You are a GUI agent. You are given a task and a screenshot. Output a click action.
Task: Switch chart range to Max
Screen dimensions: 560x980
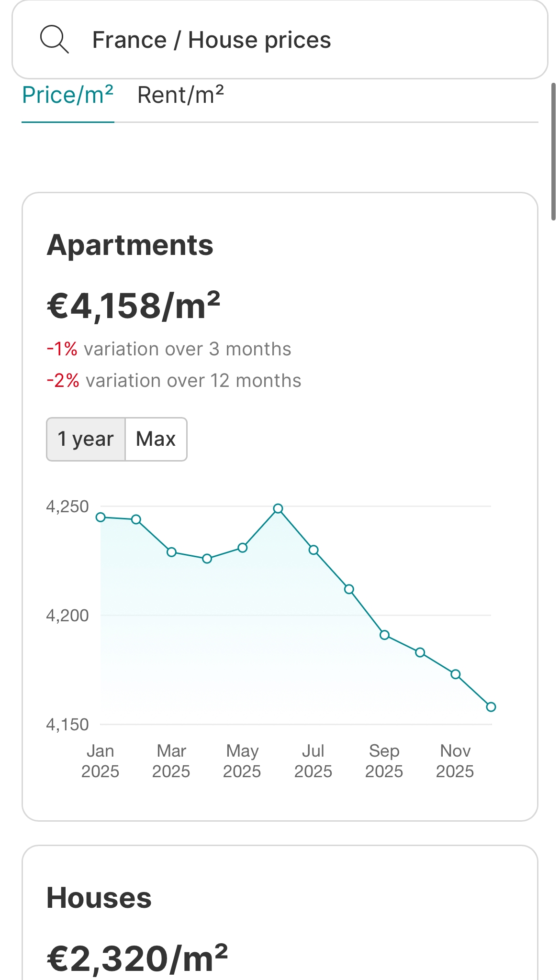coord(156,439)
